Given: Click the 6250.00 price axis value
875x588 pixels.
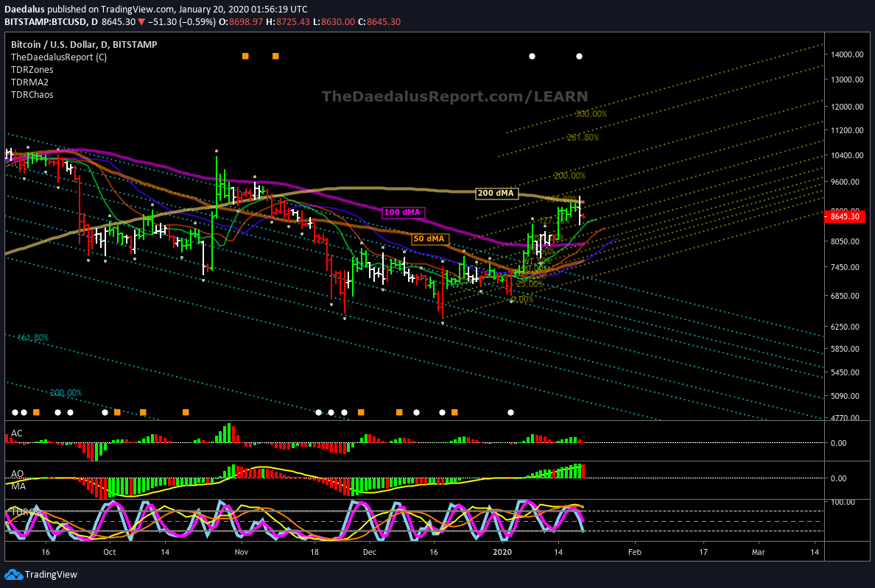Looking at the screenshot, I should pos(845,327).
